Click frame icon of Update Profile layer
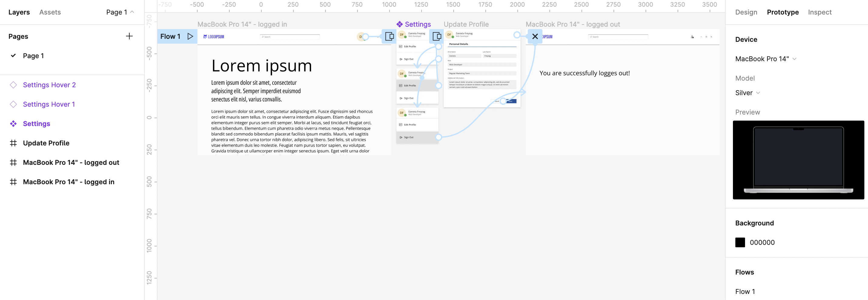868x300 pixels. [13, 143]
